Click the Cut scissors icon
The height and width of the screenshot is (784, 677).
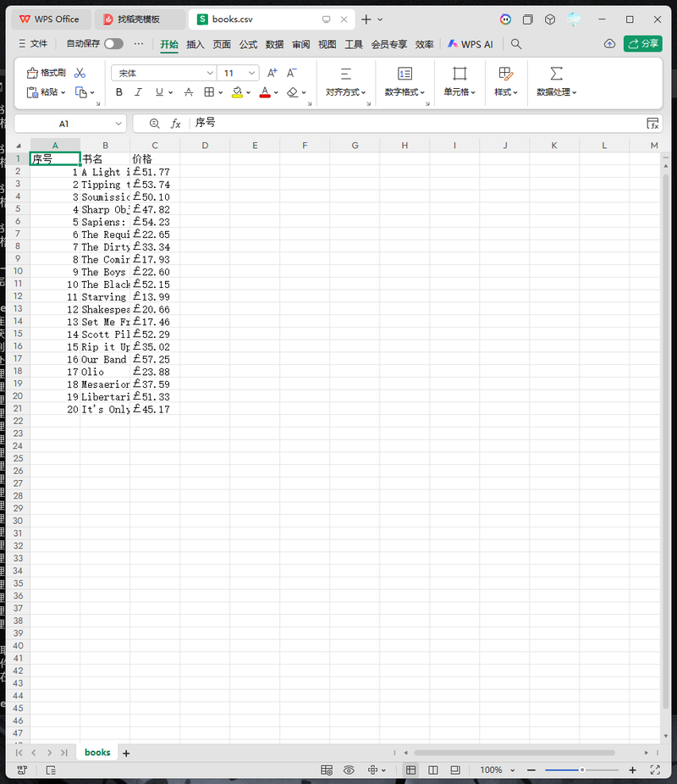[x=80, y=73]
